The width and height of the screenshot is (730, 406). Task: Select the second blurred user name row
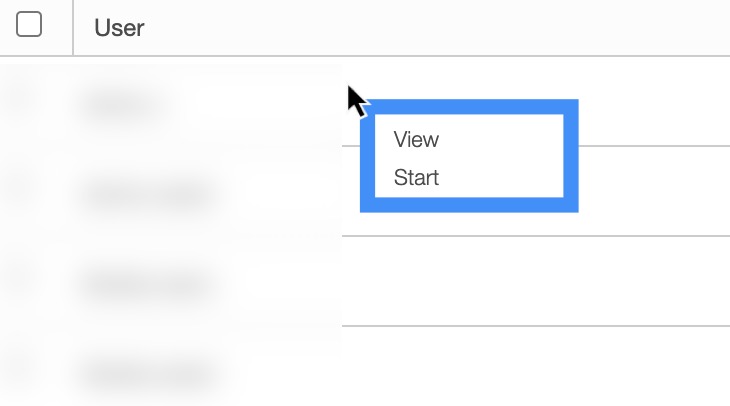click(147, 193)
